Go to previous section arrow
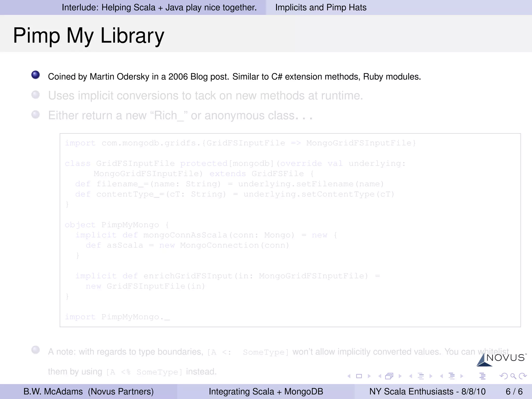Image resolution: width=532 pixels, height=399 pixels. pos(441,376)
